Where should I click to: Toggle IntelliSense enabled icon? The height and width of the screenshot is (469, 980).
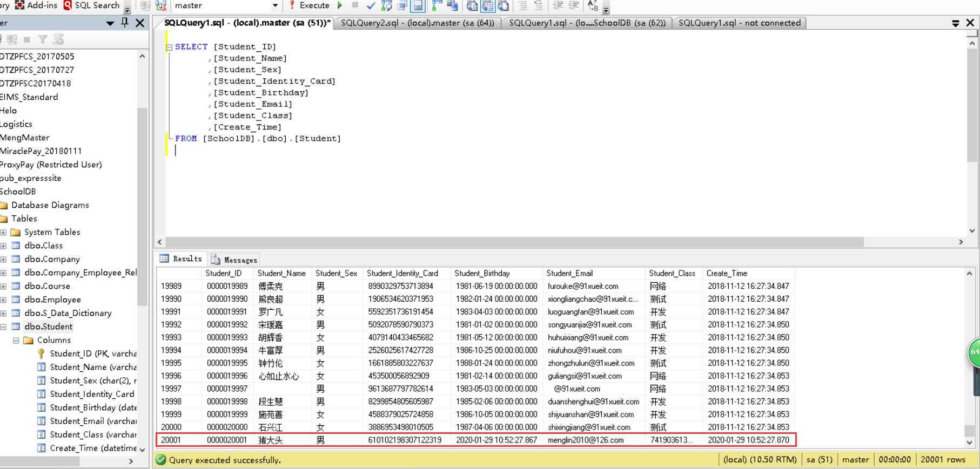[x=418, y=5]
